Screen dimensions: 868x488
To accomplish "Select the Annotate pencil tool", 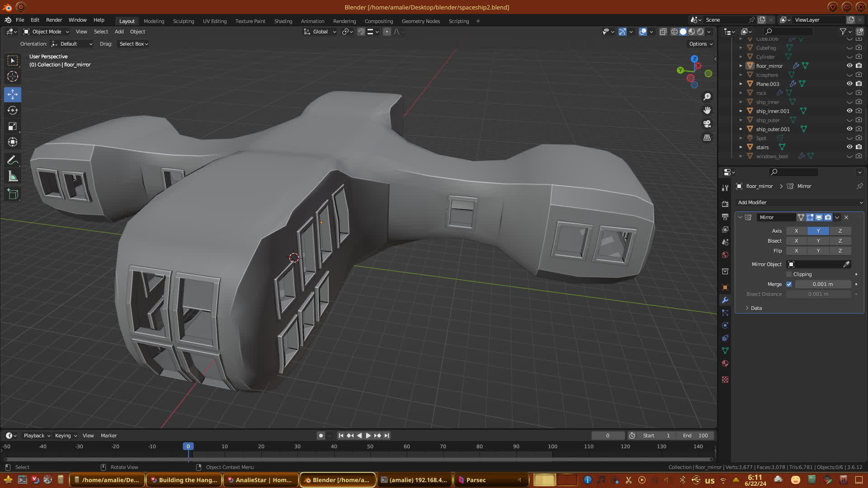I will (13, 160).
